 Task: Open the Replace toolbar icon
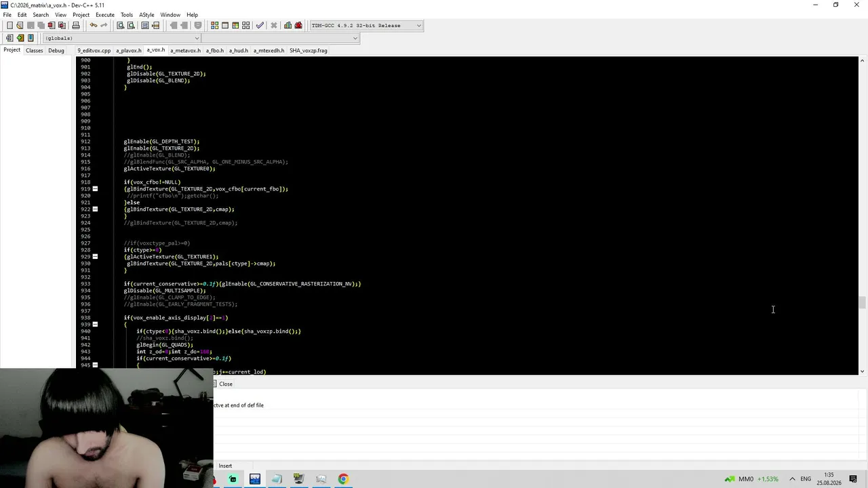coord(131,25)
